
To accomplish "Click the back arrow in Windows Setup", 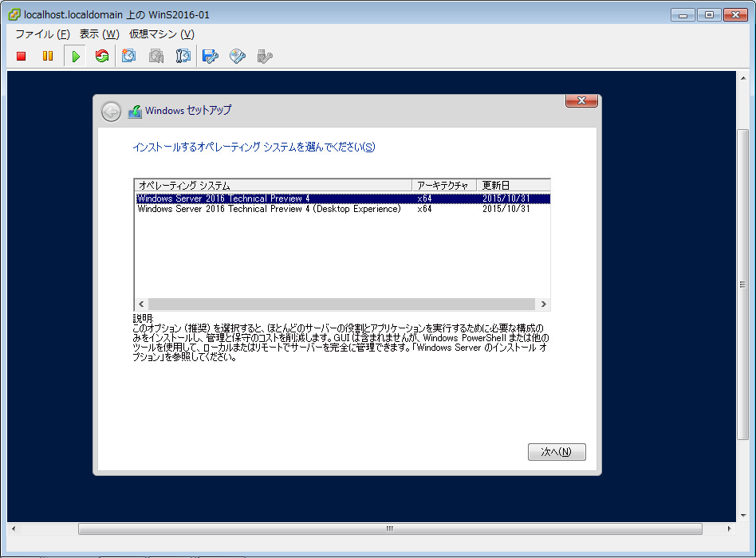I will coord(111,111).
